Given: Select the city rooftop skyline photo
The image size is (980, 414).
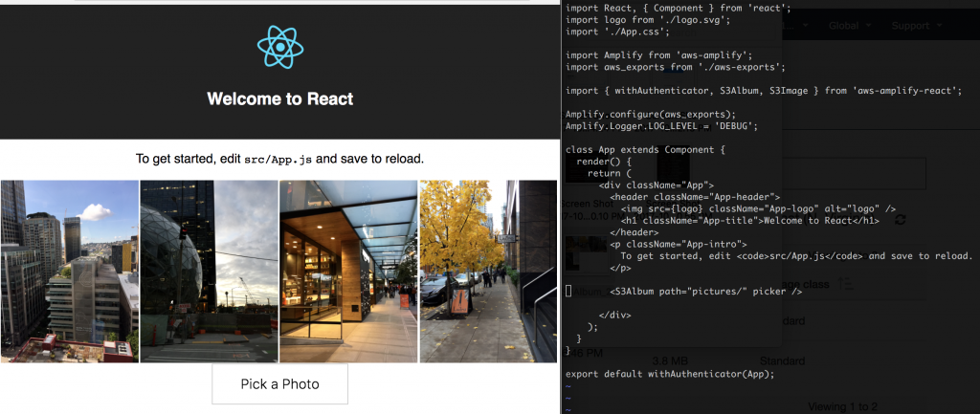Looking at the screenshot, I should (69, 271).
